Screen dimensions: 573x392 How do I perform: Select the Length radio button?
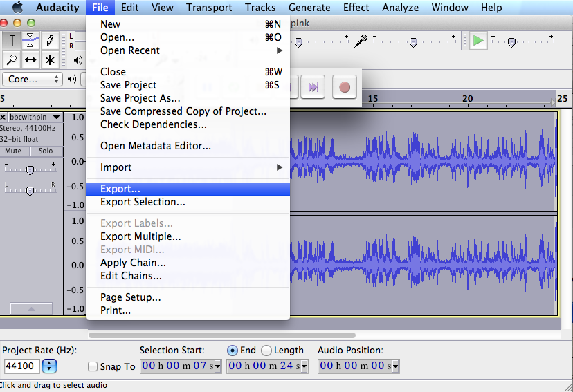(267, 351)
